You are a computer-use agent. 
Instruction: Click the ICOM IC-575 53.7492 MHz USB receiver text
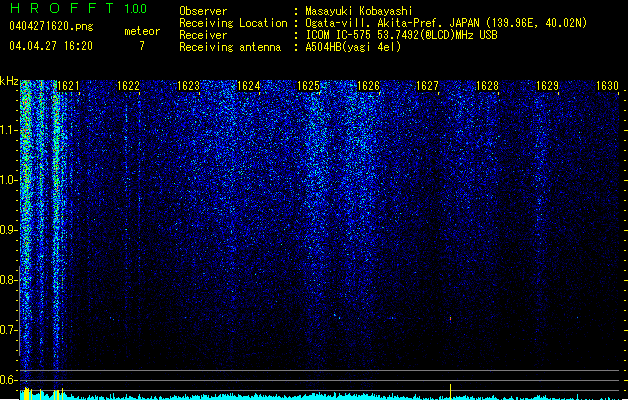(x=401, y=35)
